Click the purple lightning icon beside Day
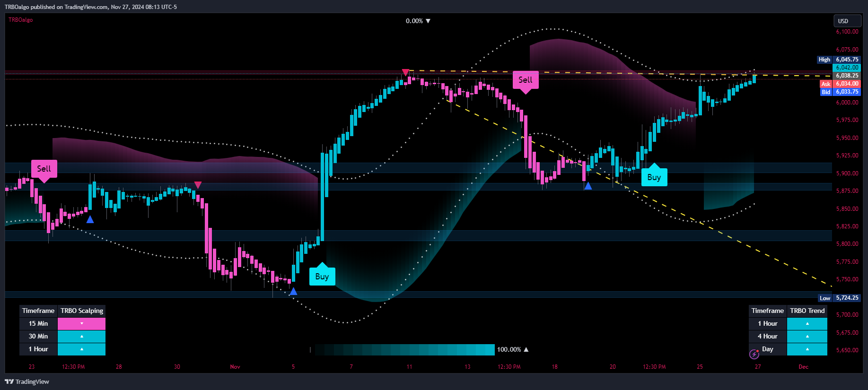The width and height of the screenshot is (868, 390). (754, 354)
